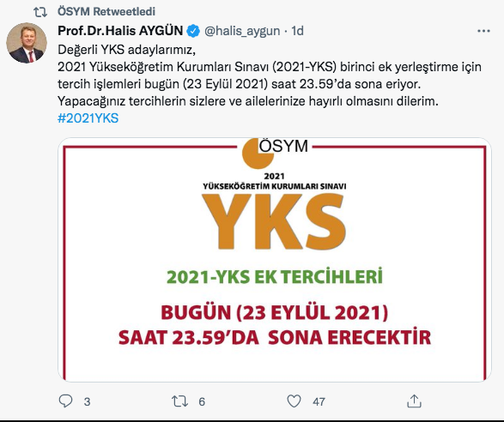504x422 pixels.
Task: Click the blue verified badge
Action: pos(193,31)
